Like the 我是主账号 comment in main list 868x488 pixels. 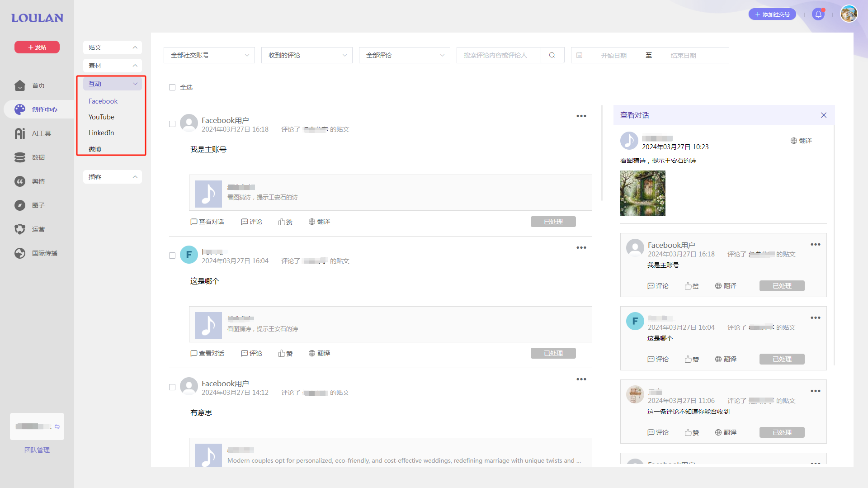(285, 222)
